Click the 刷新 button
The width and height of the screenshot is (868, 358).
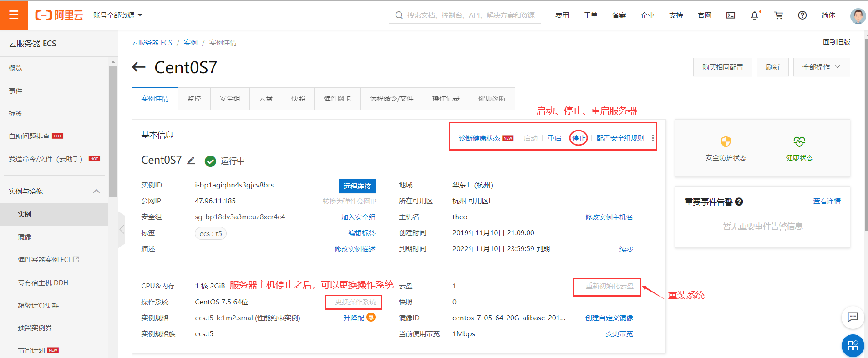point(772,67)
